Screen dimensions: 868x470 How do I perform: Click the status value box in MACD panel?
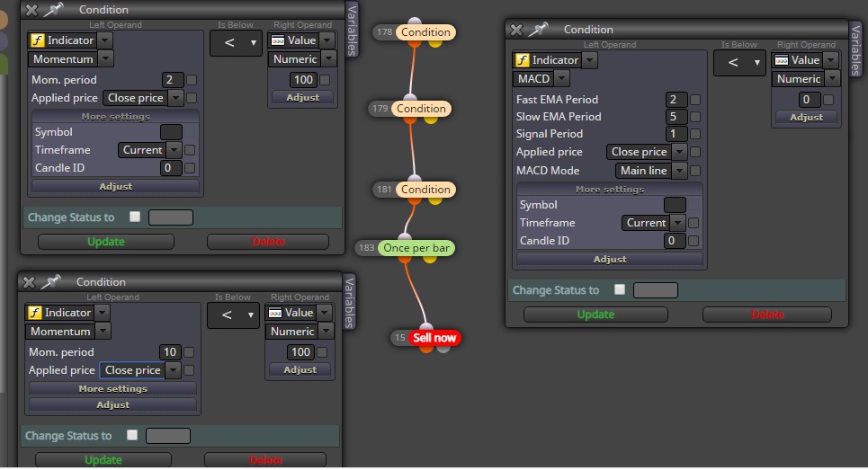pos(656,290)
